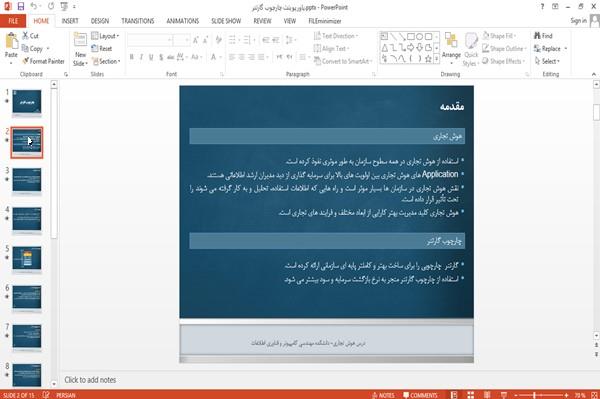
Task: Copy the selection using the Copy icon
Action: [25, 49]
